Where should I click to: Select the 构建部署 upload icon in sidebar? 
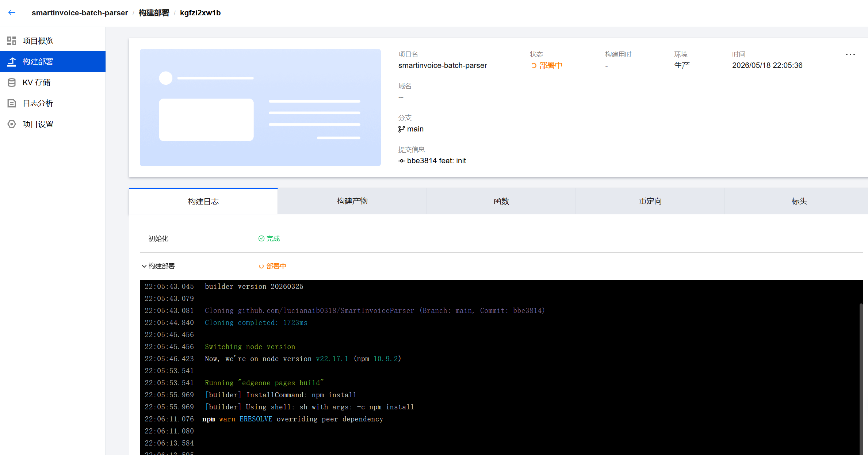(x=12, y=62)
